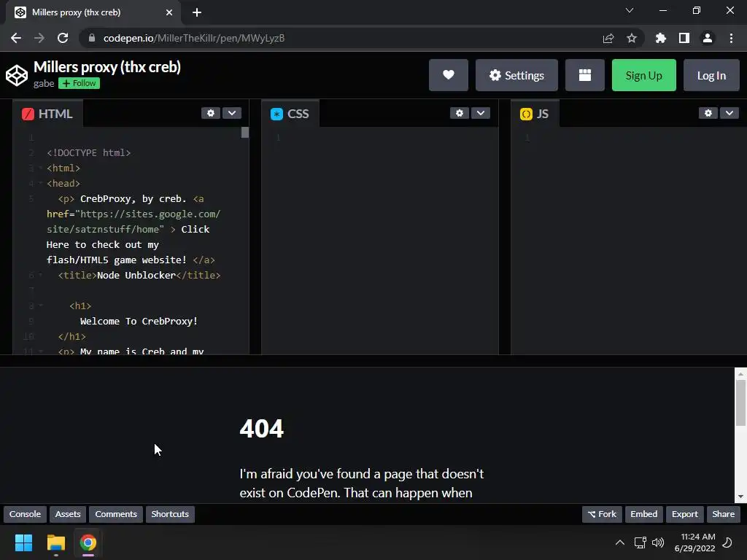
Task: Go forward in browser history
Action: tap(39, 38)
